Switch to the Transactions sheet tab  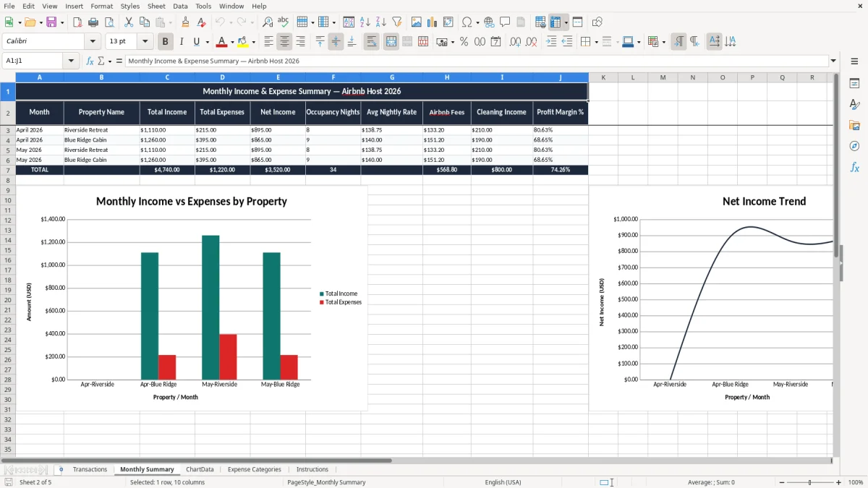tap(90, 469)
